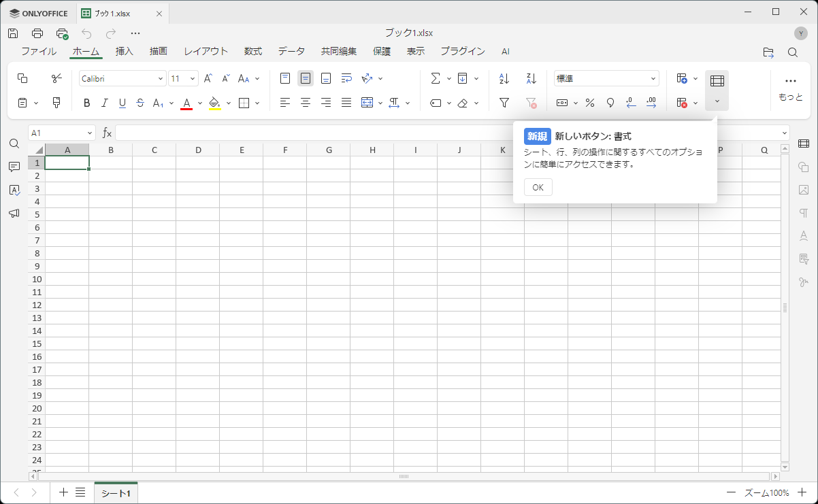Sort ascending A to Z

(x=504, y=79)
